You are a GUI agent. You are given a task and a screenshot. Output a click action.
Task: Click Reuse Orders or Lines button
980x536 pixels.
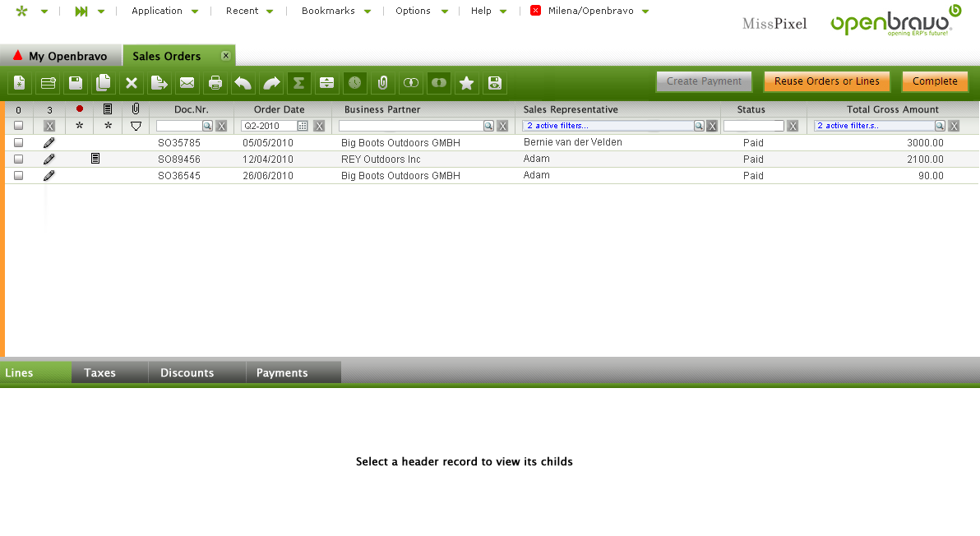(827, 81)
